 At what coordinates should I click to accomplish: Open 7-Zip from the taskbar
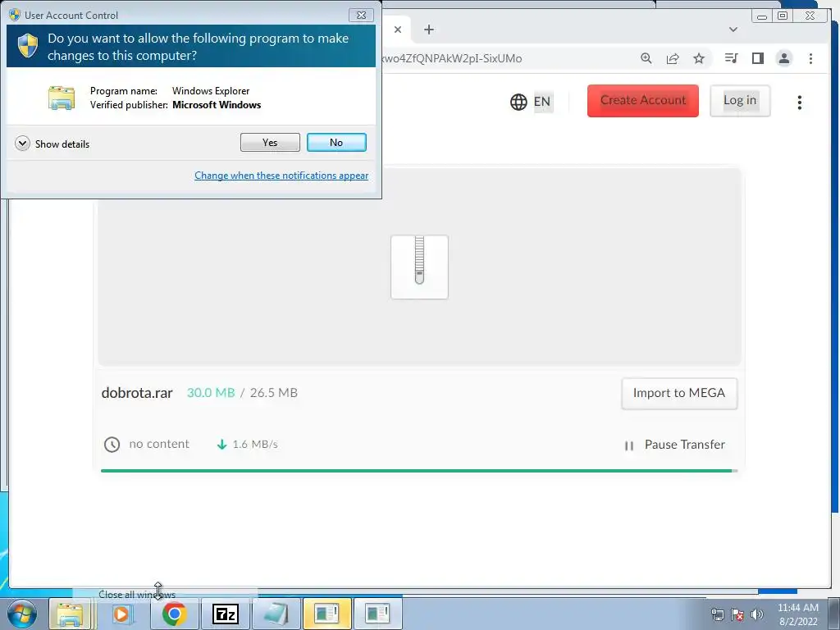coord(225,614)
